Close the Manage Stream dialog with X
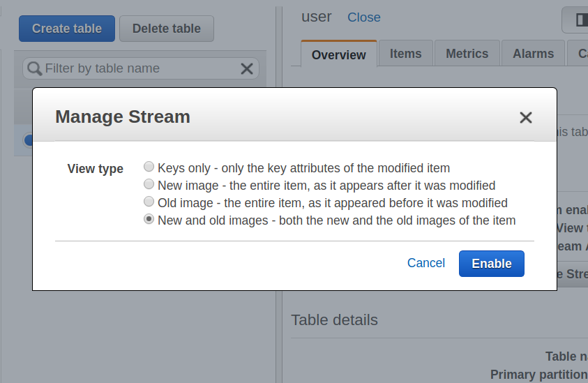588x383 pixels. click(x=526, y=118)
